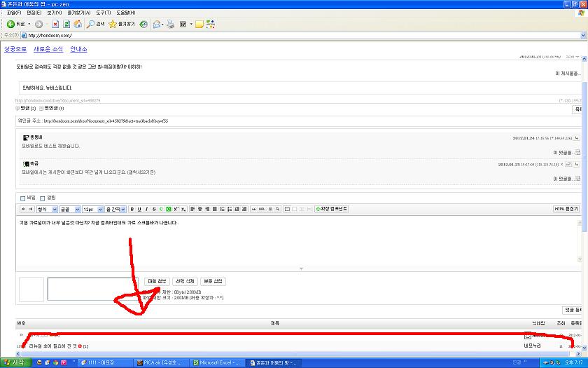Viewport: 588px width, 368px height.
Task: Align text right in comment editor
Action: tap(207, 209)
